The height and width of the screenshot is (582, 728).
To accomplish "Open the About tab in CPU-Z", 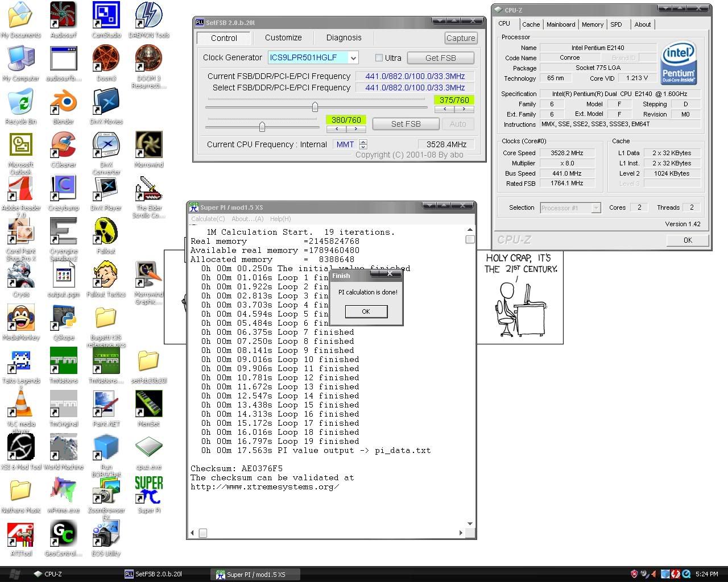I will tap(643, 24).
